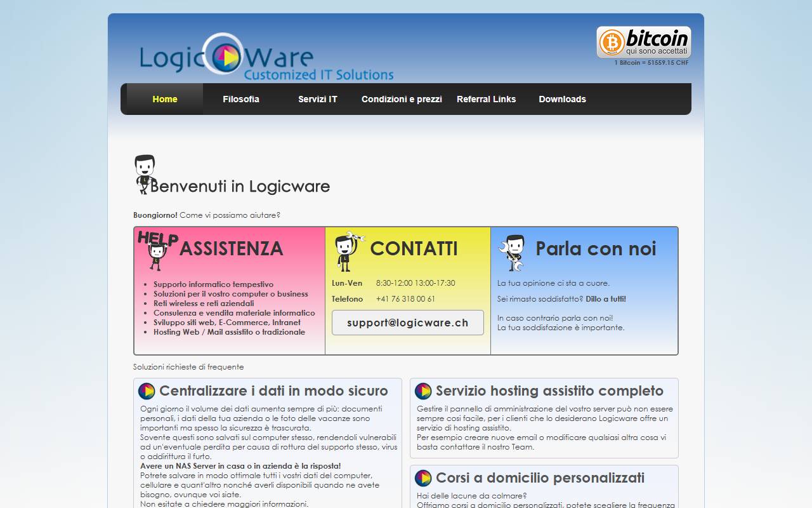Open Servizio hosting assistito completo heading
The height and width of the screenshot is (508, 812).
(549, 391)
